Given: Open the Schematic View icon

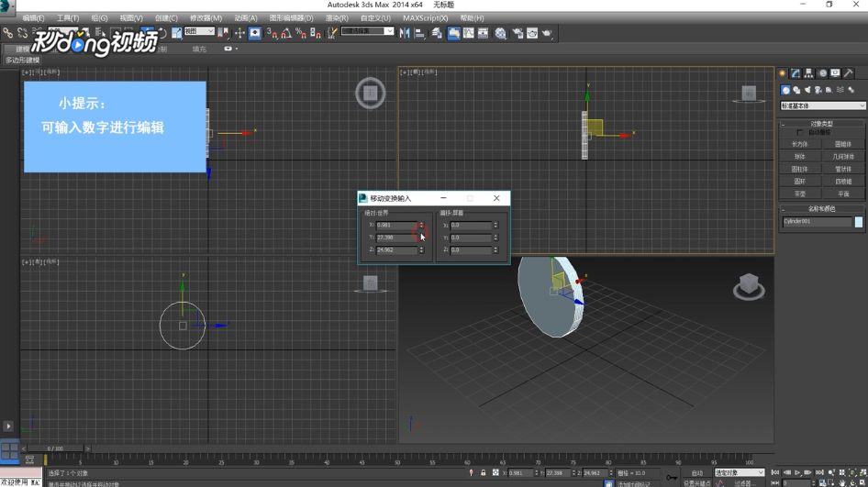Looking at the screenshot, I should [x=484, y=33].
